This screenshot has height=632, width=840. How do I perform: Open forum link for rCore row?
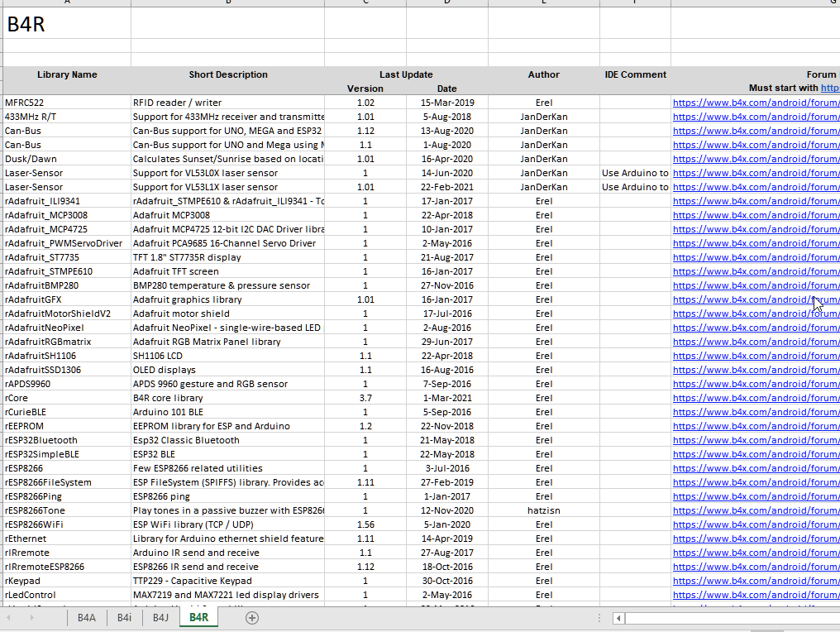(x=756, y=398)
